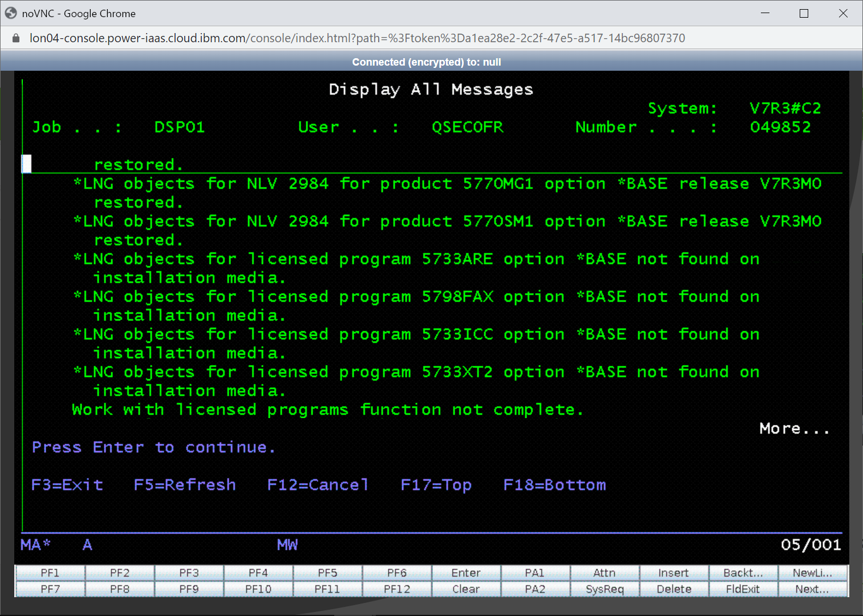Click the PF8 key button
The image size is (863, 616).
pyautogui.click(x=120, y=589)
